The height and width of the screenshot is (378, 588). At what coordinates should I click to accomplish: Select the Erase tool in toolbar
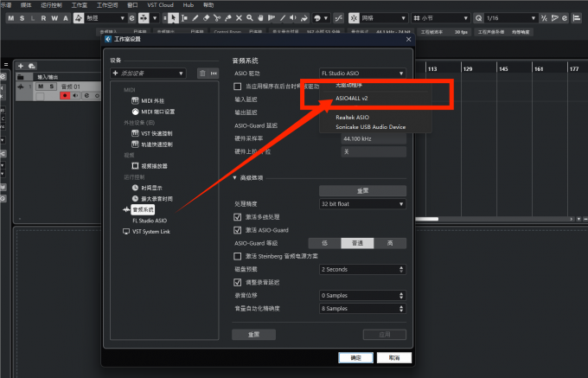tap(206, 18)
